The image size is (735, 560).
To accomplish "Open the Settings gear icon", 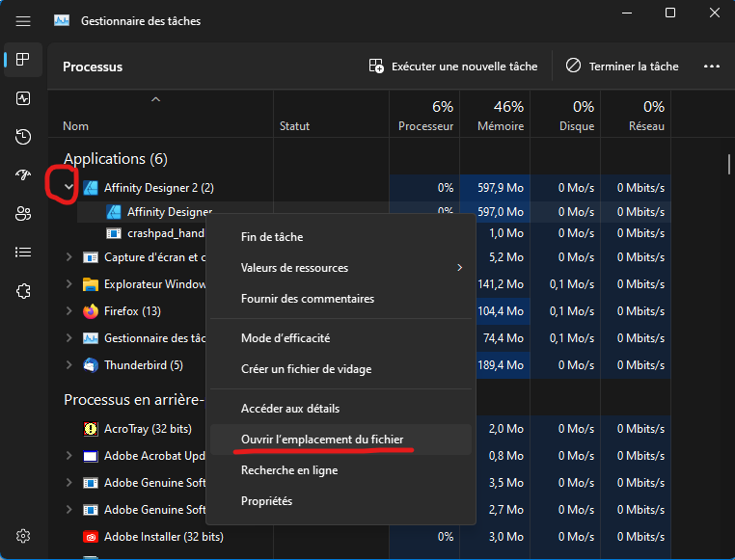I will [x=23, y=536].
